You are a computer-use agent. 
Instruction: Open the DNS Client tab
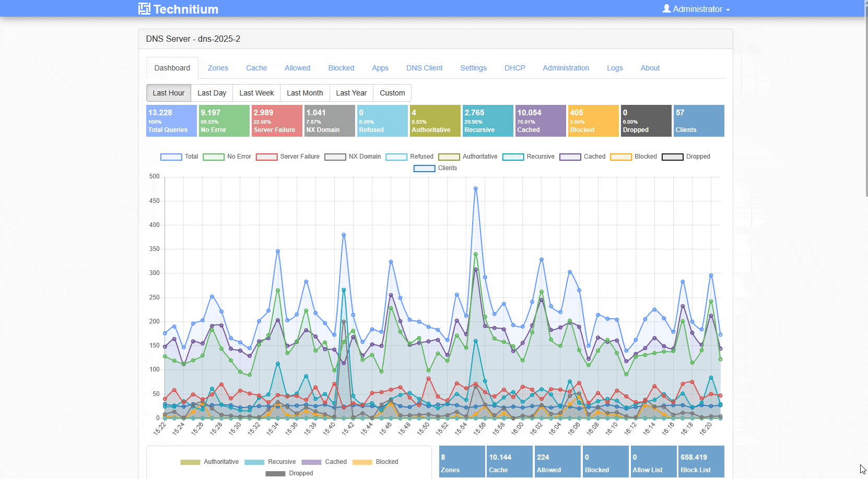click(424, 68)
